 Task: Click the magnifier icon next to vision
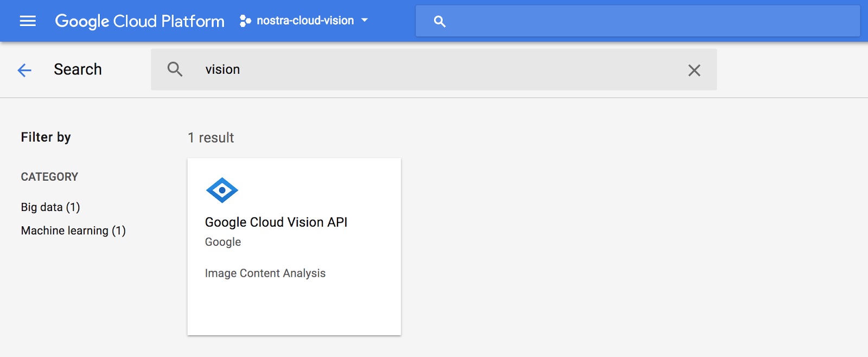pyautogui.click(x=175, y=69)
